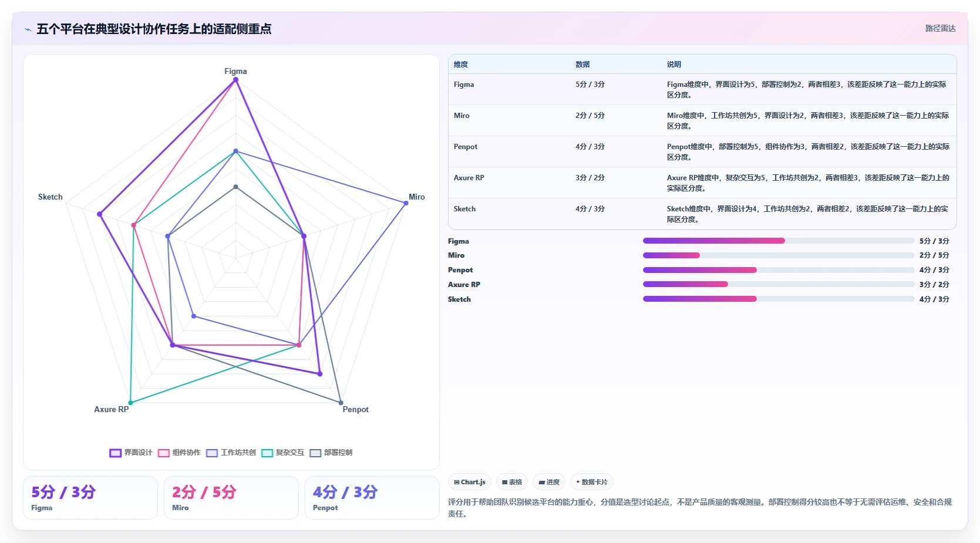Click the Penpot row description in the table
This screenshot has width=980, height=543.
coord(808,152)
